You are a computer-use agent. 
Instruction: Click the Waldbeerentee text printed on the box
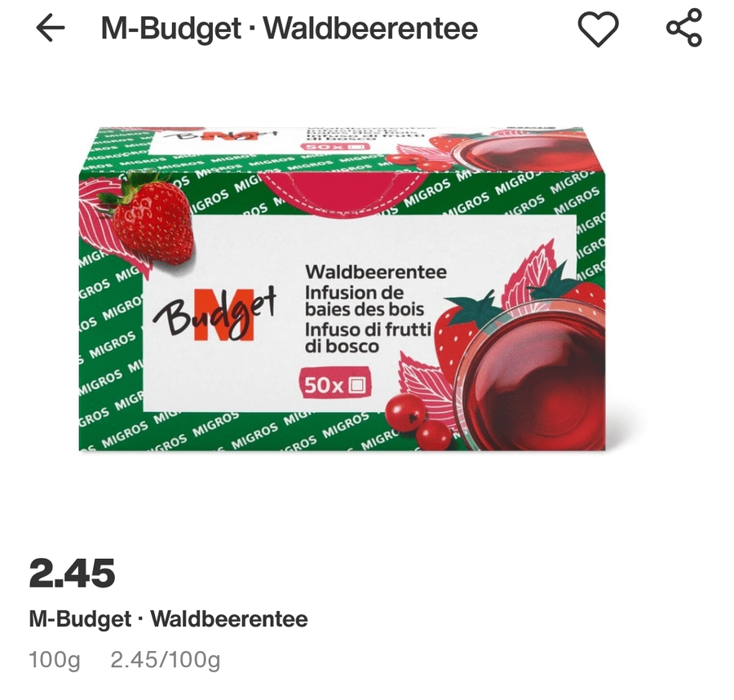click(376, 272)
